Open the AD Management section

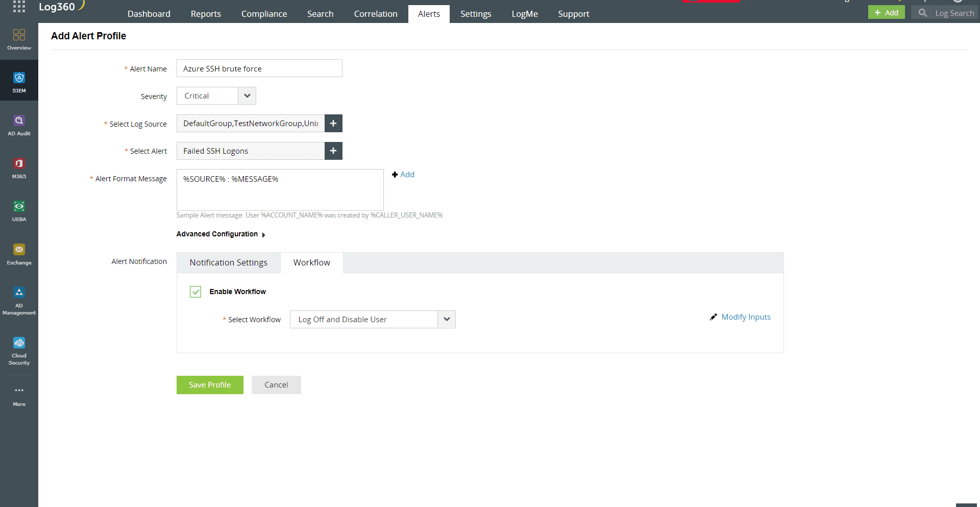(x=19, y=300)
